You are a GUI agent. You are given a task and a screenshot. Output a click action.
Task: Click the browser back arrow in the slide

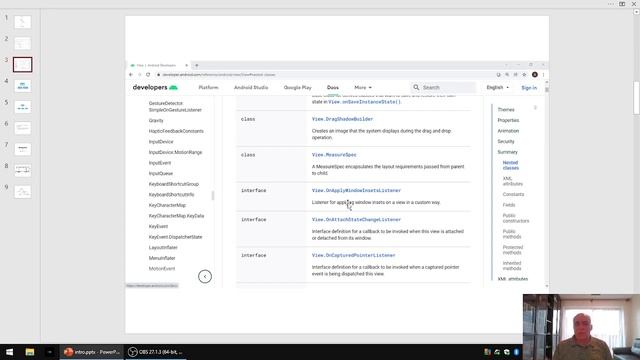click(131, 75)
